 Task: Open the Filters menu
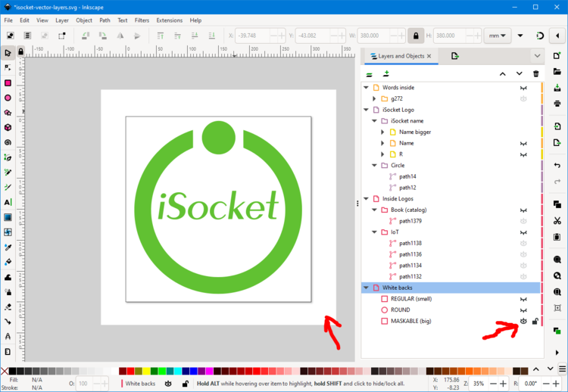[x=142, y=20]
